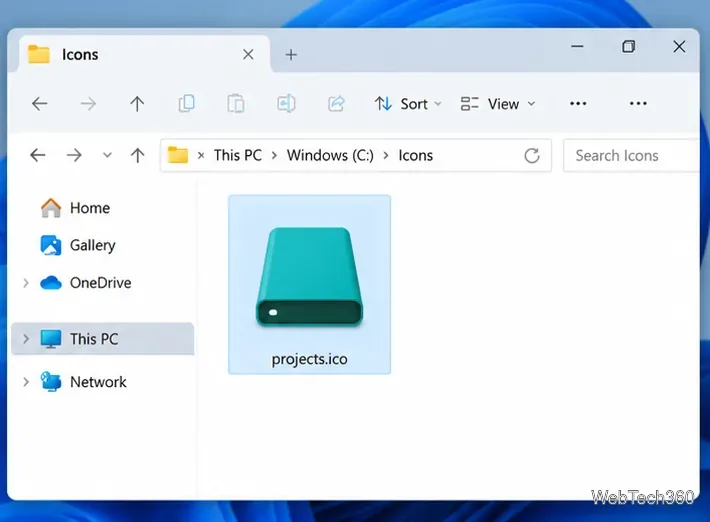Expand chevron after This PC breadcrumb
This screenshot has height=522, width=710.
click(274, 155)
